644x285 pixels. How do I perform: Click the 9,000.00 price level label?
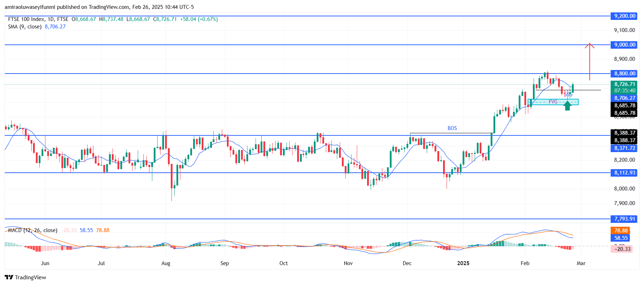624,45
